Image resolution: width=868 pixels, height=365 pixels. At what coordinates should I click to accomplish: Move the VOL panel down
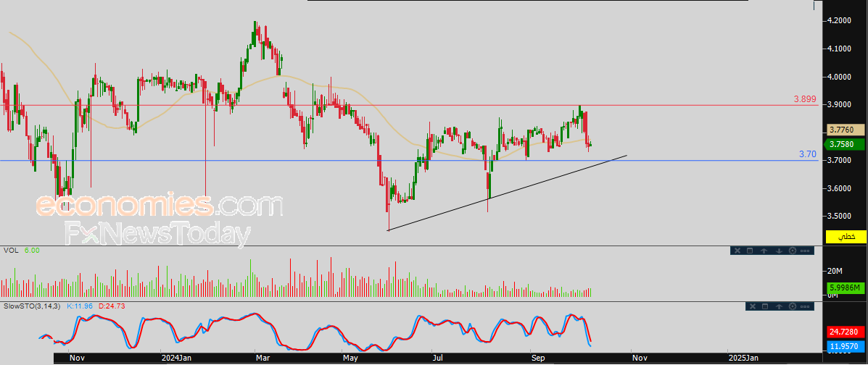point(779,251)
